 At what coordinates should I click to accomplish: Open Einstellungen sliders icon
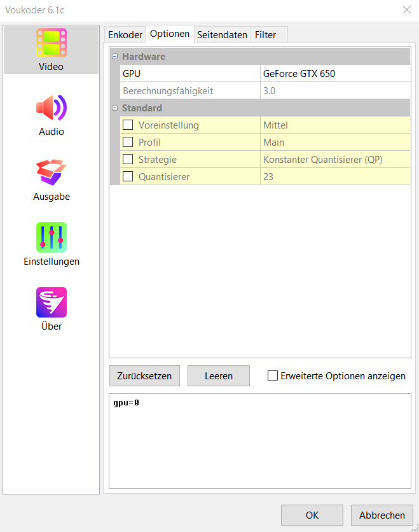[52, 238]
